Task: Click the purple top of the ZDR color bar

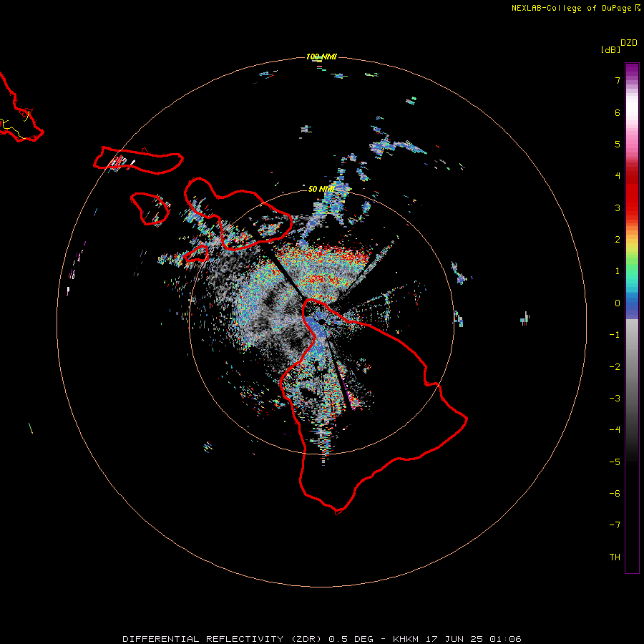Action: coord(632,70)
